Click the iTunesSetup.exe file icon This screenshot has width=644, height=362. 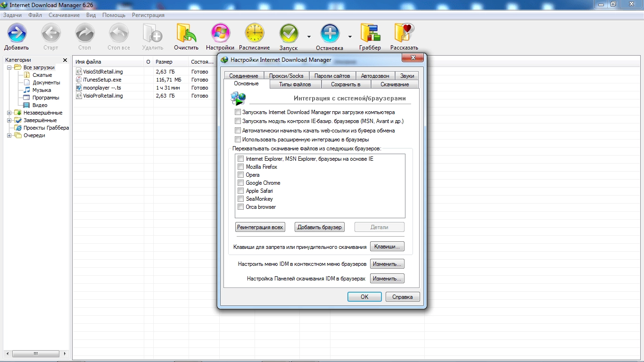(x=79, y=80)
